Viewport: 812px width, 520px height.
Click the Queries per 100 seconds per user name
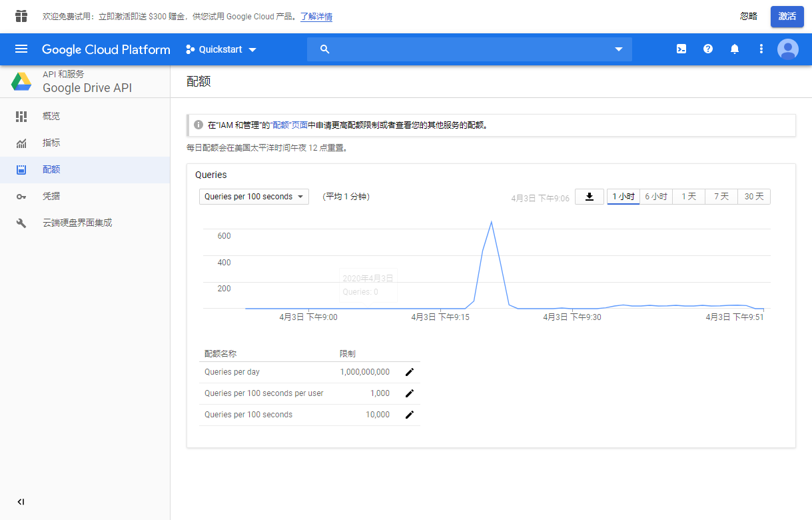[264, 393]
